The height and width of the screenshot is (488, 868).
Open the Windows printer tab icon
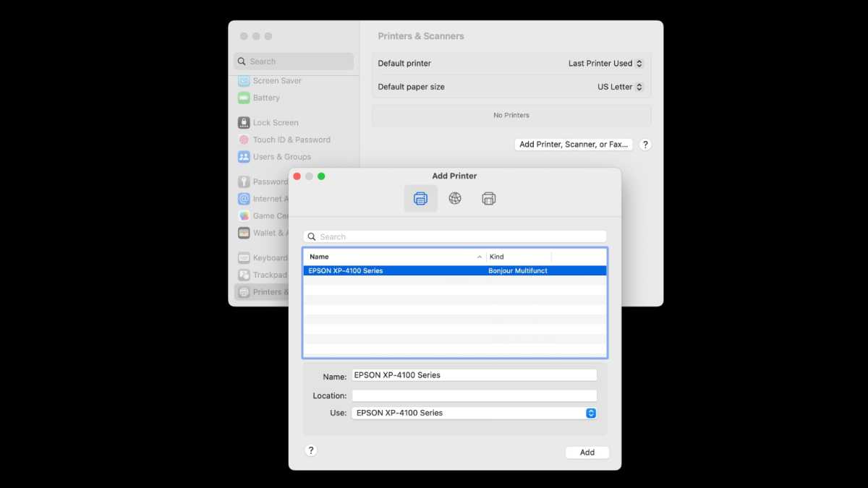tap(489, 198)
